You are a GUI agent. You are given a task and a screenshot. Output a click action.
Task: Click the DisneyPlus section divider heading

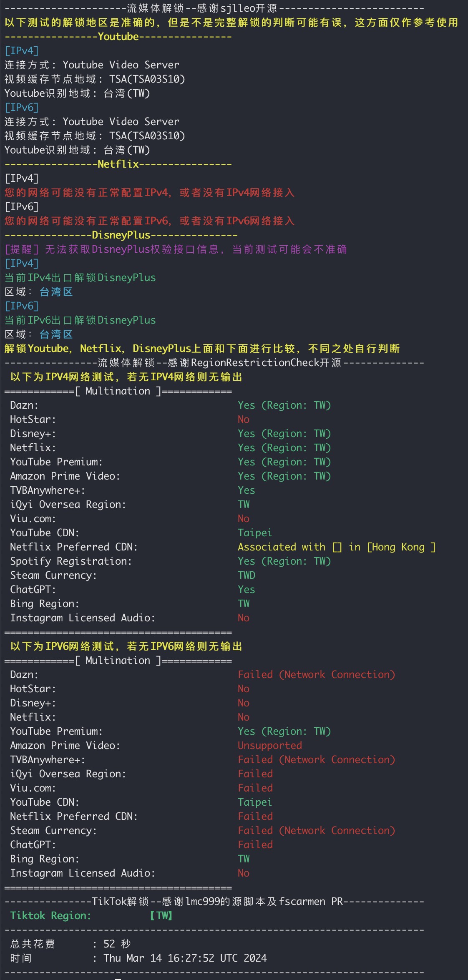coord(121,235)
